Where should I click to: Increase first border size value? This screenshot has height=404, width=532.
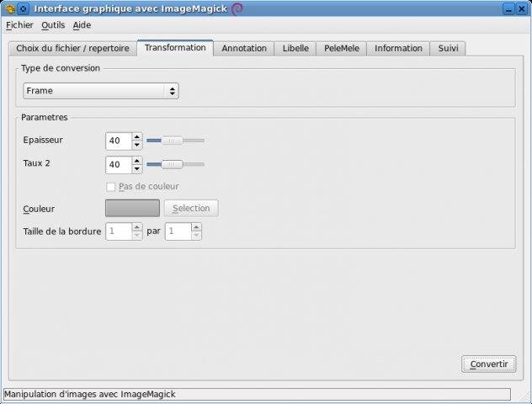pos(137,227)
